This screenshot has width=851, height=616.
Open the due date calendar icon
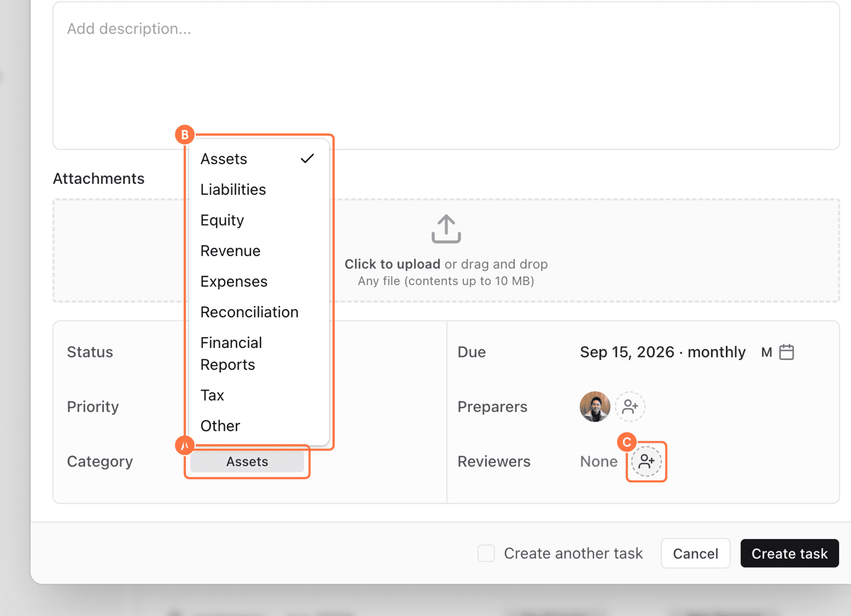(x=786, y=352)
